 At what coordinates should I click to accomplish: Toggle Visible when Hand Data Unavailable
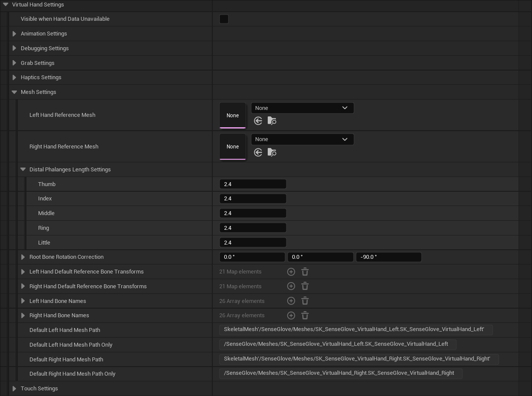tap(224, 19)
